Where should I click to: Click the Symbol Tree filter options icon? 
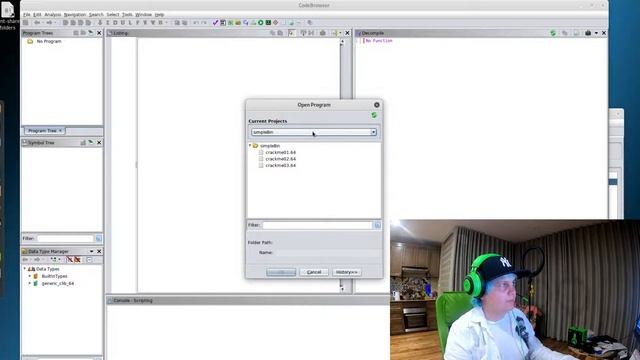[x=98, y=238]
